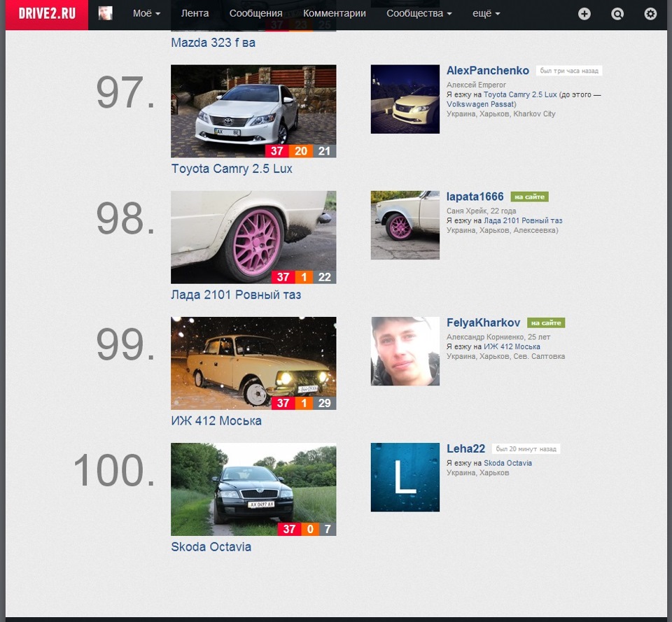
Task: Follow the Volkswagen Passat link in AlexPanchenko's info
Action: pyautogui.click(x=480, y=104)
